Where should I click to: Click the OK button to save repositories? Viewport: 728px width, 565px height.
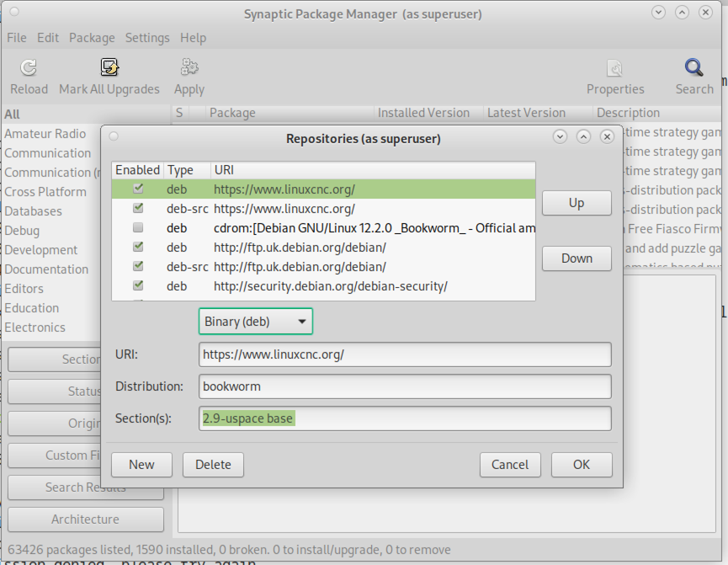[x=581, y=464]
